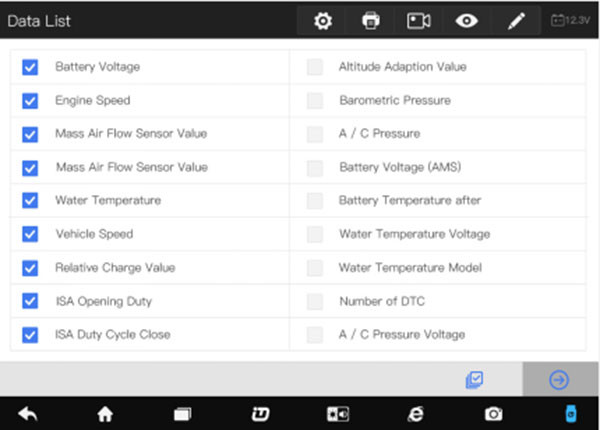The height and width of the screenshot is (430, 600).
Task: Enable Altitude Adaption Value checkbox
Action: 315,67
